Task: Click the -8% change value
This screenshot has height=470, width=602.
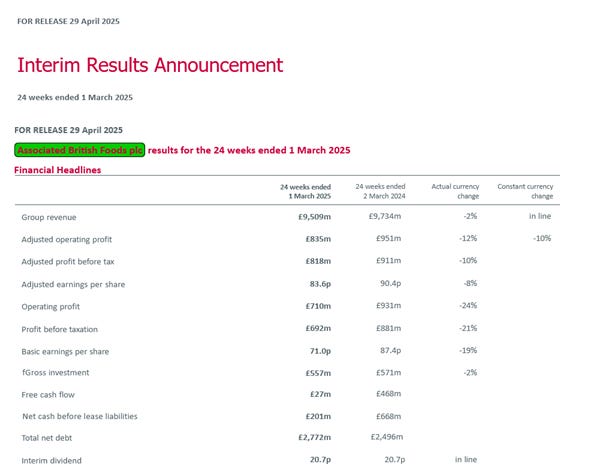Action: [x=470, y=283]
